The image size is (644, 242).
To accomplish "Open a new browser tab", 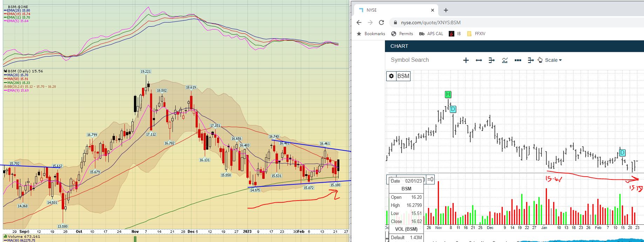I will pos(446,10).
